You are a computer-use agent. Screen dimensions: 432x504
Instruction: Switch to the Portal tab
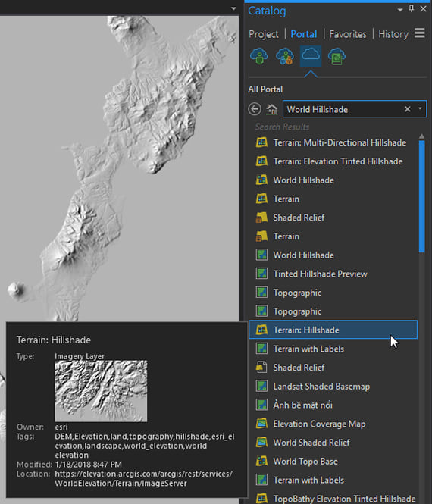click(304, 34)
